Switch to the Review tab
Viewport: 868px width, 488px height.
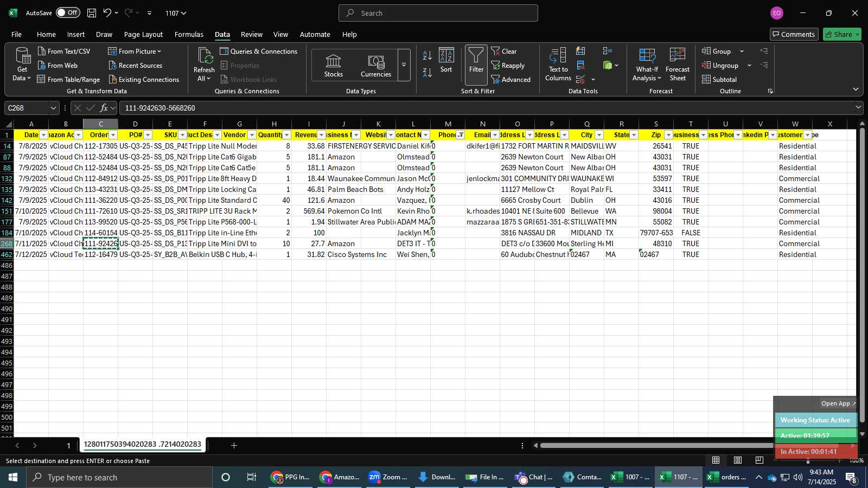[x=252, y=34]
